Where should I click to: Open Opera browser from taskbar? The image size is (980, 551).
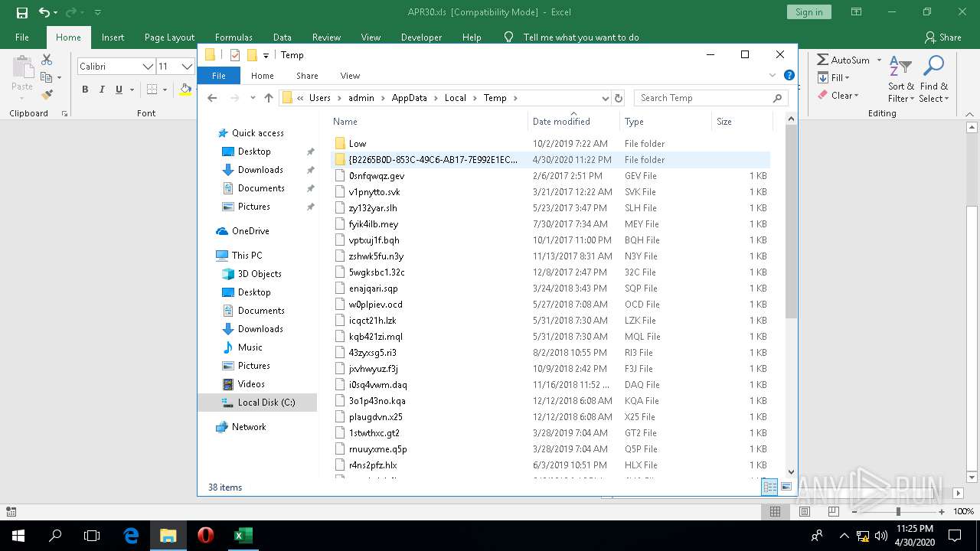(x=205, y=536)
